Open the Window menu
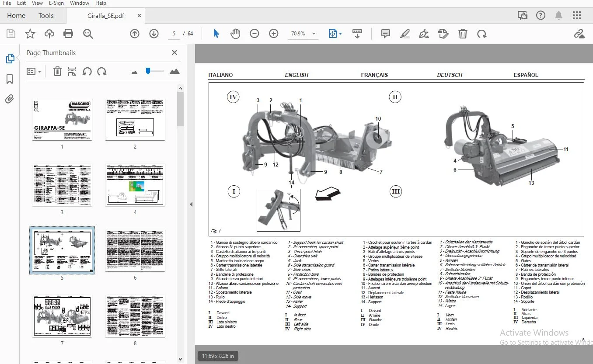593x364 pixels. pyautogui.click(x=80, y=3)
